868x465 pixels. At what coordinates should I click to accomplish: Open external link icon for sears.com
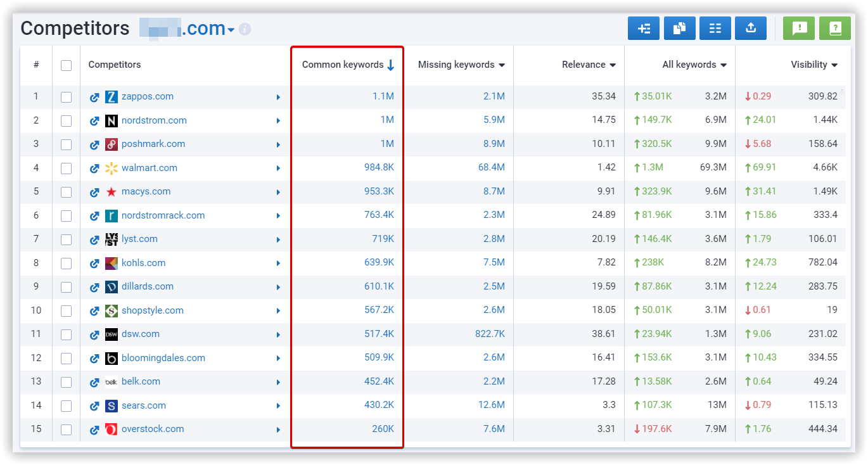tap(94, 406)
